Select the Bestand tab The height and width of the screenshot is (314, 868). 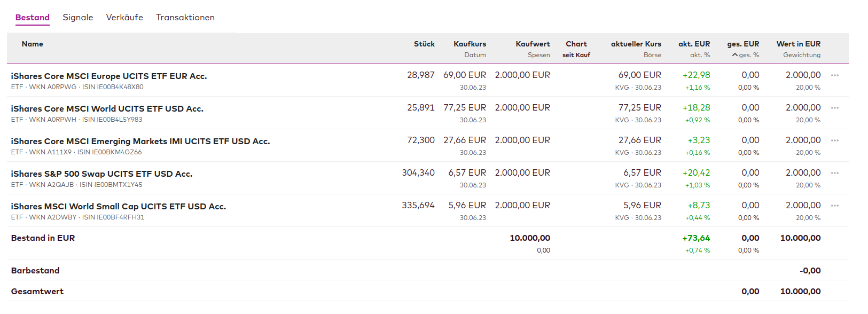[33, 17]
